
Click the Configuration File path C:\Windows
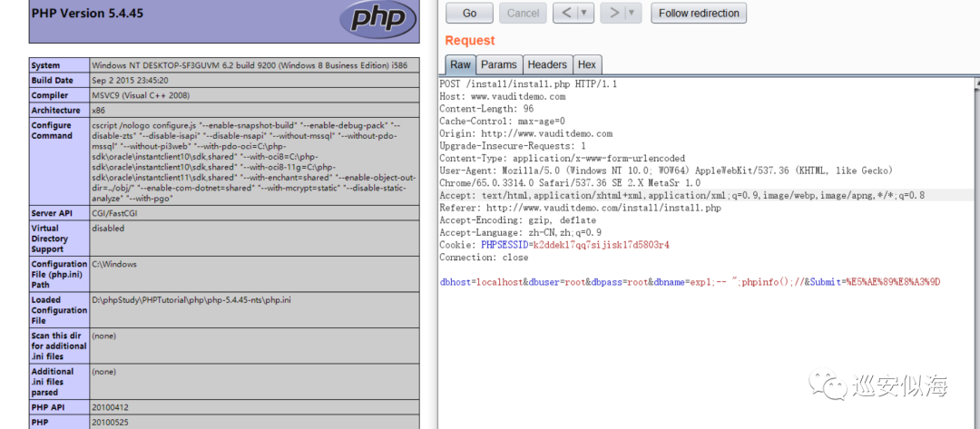pyautogui.click(x=114, y=264)
